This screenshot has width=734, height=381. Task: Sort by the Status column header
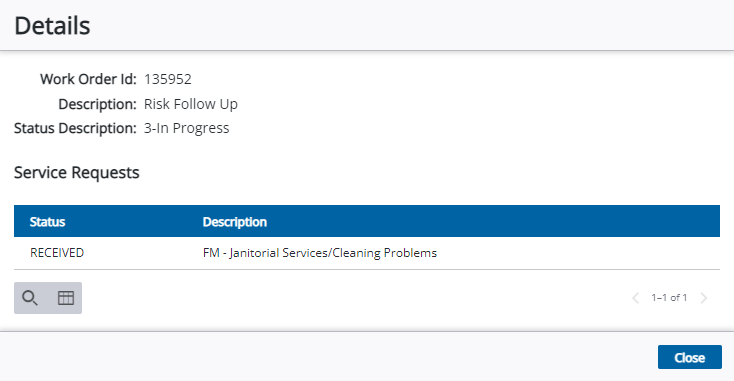pos(47,222)
